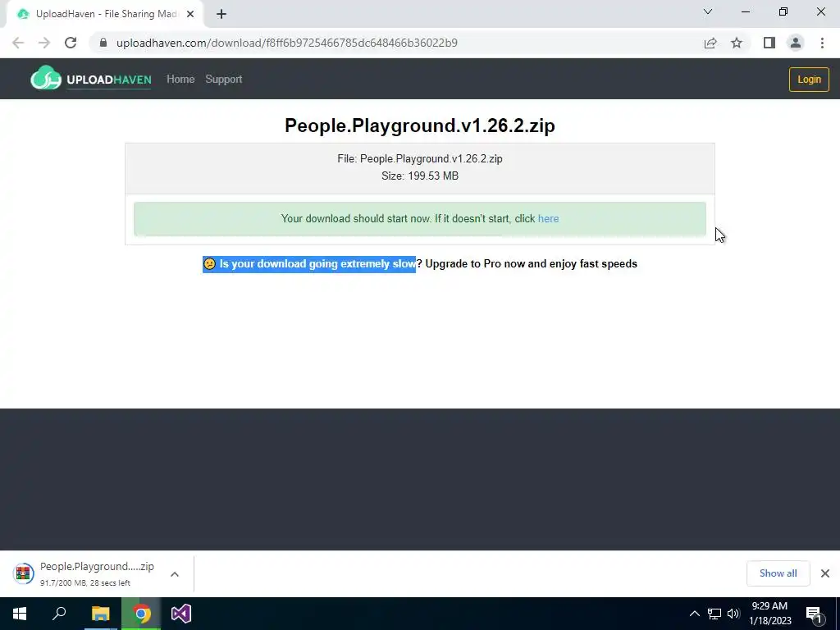Close the downloads bar

tap(825, 573)
